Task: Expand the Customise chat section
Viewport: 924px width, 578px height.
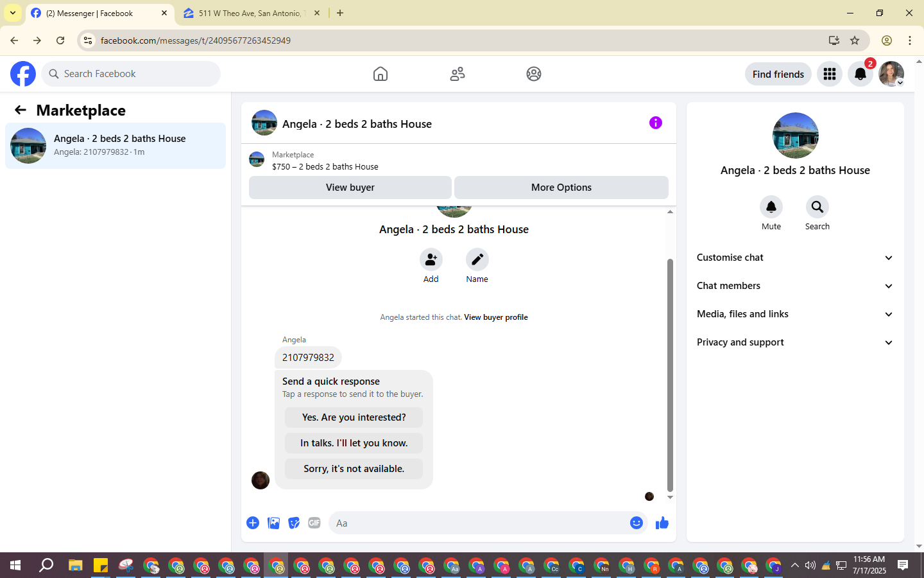Action: pyautogui.click(x=795, y=258)
